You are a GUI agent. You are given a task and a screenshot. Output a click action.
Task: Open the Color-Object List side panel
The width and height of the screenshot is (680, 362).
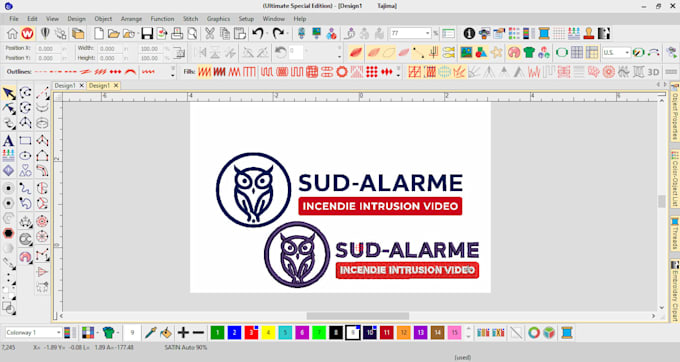pos(675,180)
